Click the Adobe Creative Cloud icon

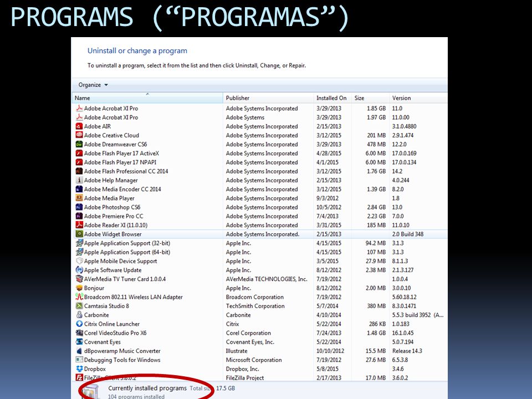(79, 135)
